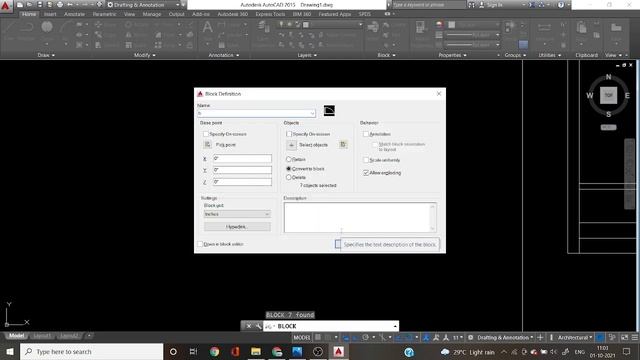The height and width of the screenshot is (360, 640).
Task: Switch to the Home ribbon tab
Action: click(x=29, y=14)
